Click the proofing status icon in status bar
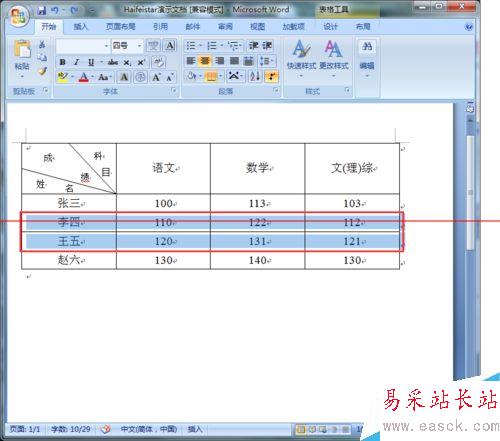This screenshot has width=500, height=441. pos(106,429)
